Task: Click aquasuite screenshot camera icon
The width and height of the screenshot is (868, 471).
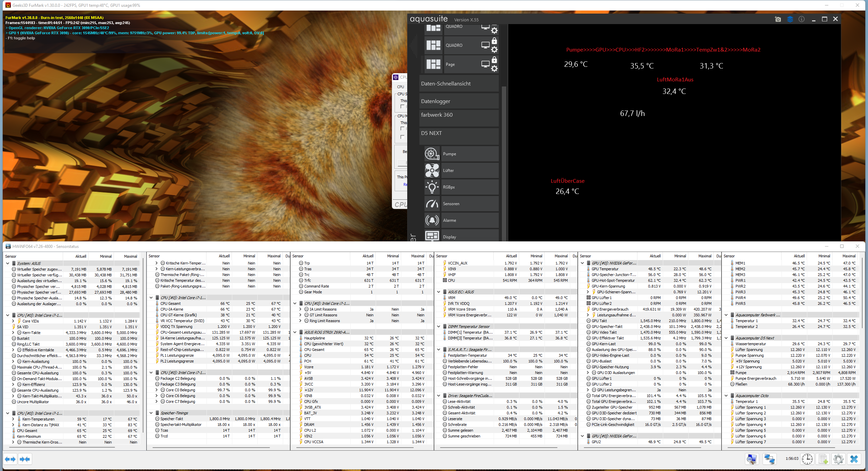Action: click(778, 19)
